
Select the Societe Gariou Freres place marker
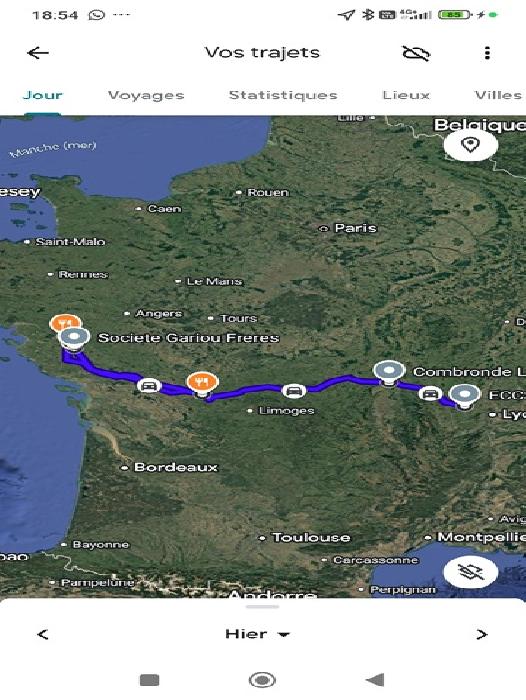[75, 340]
